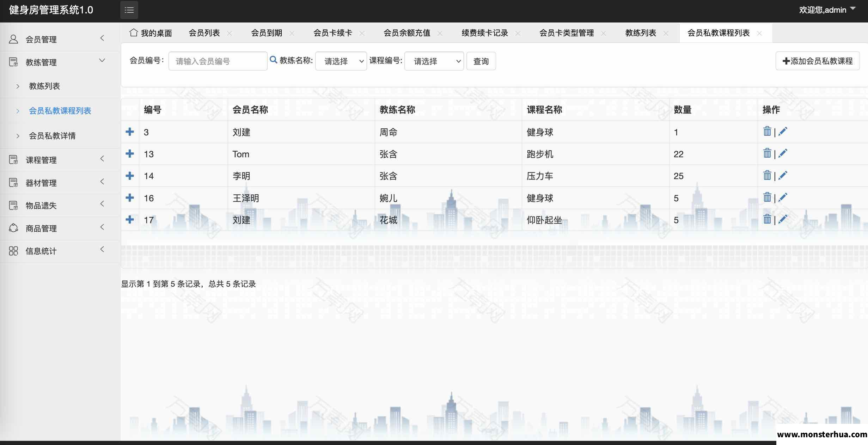Open the admin user dropdown

[827, 10]
